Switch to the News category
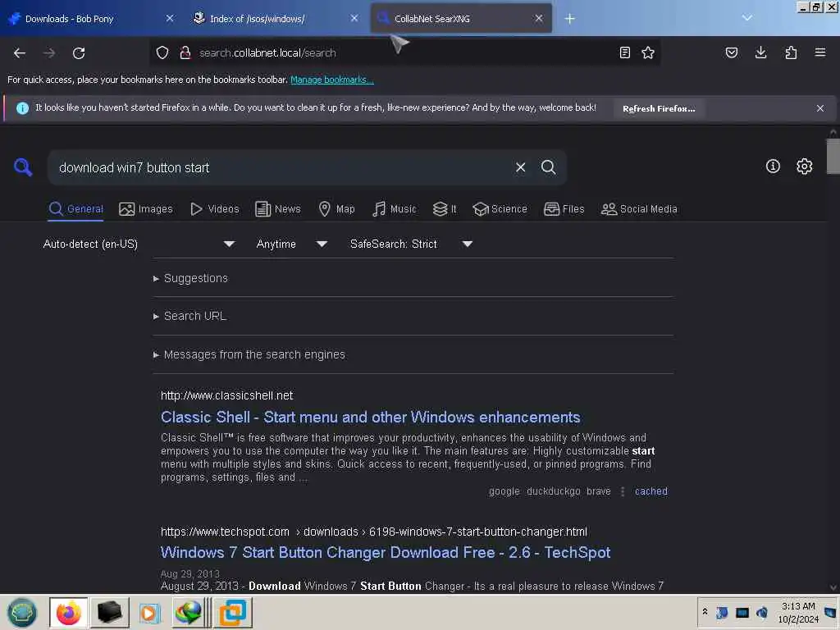The image size is (840, 630). tap(278, 209)
